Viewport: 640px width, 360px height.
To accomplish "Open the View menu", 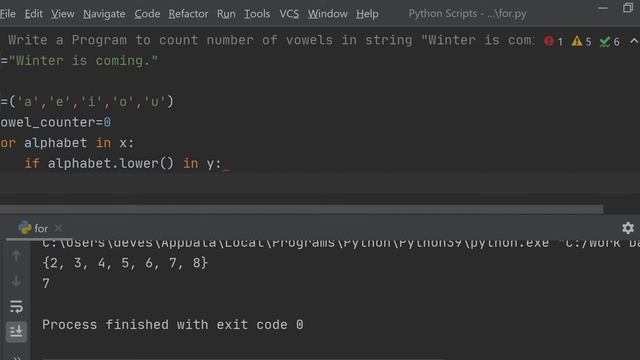I will pos(62,14).
